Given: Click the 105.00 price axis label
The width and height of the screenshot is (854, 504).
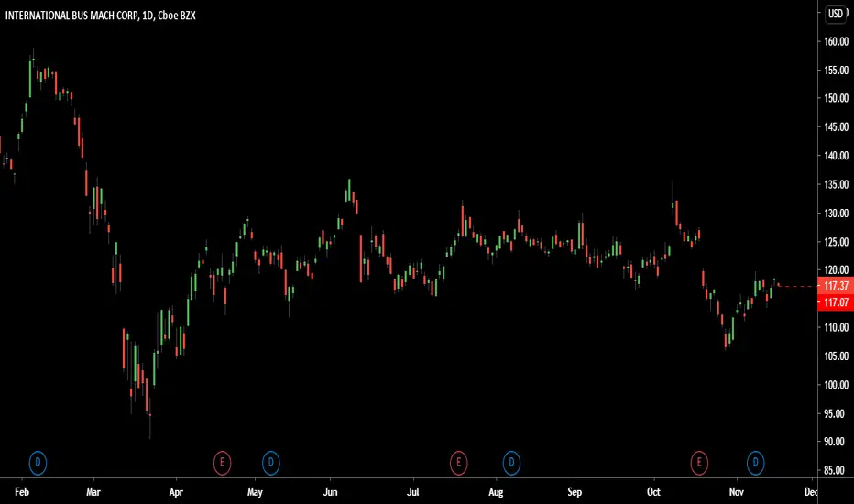Looking at the screenshot, I should (x=836, y=356).
